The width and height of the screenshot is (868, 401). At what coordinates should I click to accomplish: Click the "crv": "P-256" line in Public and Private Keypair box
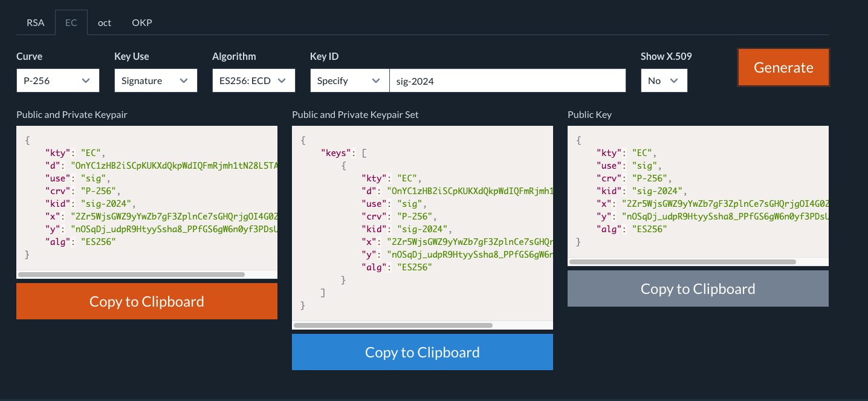[83, 191]
